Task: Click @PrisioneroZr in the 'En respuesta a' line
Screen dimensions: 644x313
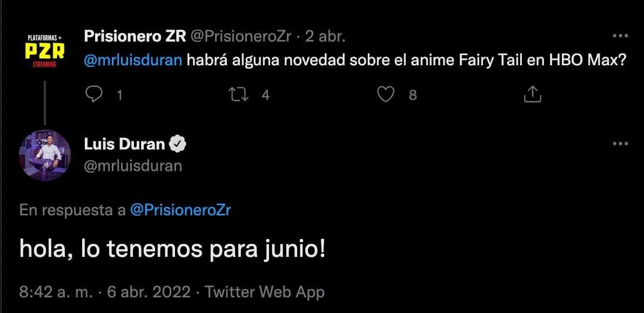Action: [x=180, y=210]
